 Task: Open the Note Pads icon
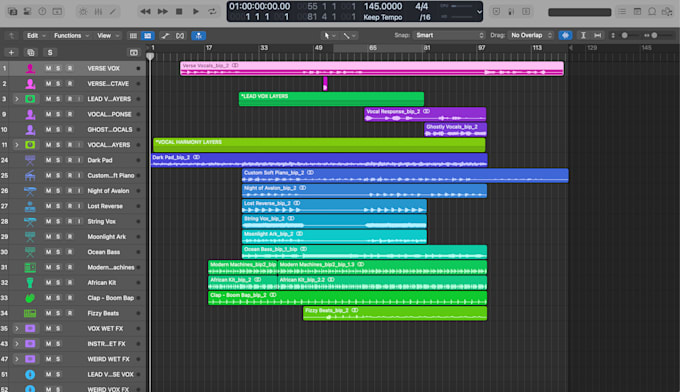point(637,12)
